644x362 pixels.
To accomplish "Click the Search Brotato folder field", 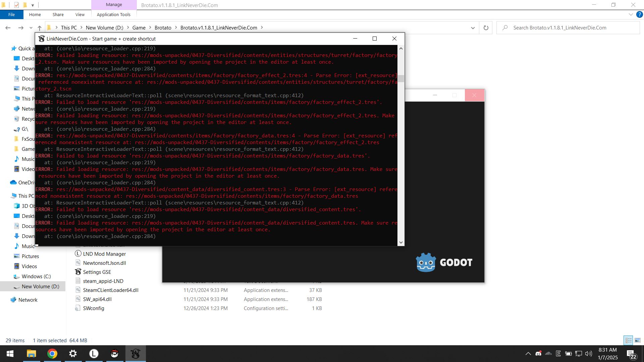I will tap(568, 28).
